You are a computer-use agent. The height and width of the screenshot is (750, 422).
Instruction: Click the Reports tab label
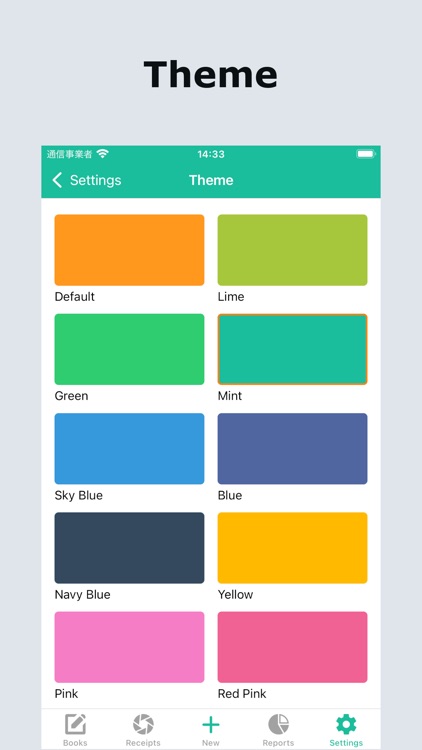pos(278,743)
